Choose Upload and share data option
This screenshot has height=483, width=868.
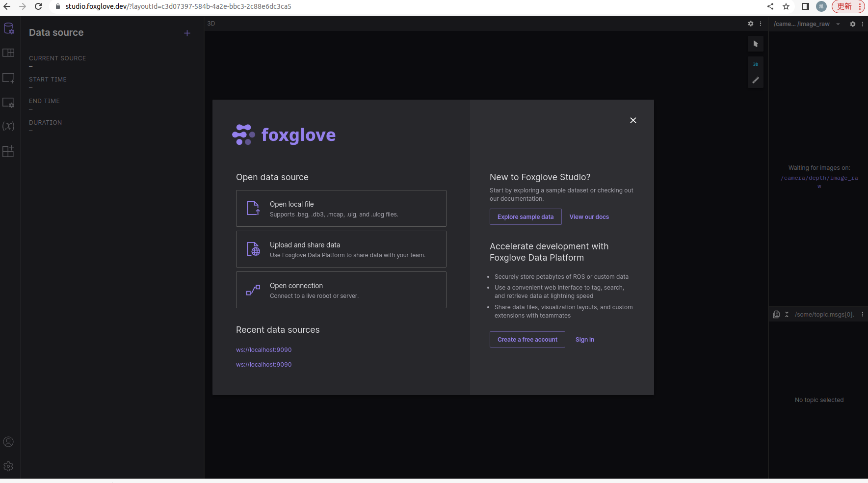(341, 249)
